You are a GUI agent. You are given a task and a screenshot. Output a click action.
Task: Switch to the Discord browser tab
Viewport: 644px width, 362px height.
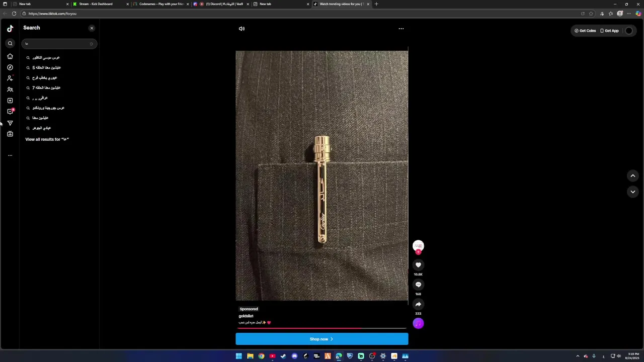[221, 4]
